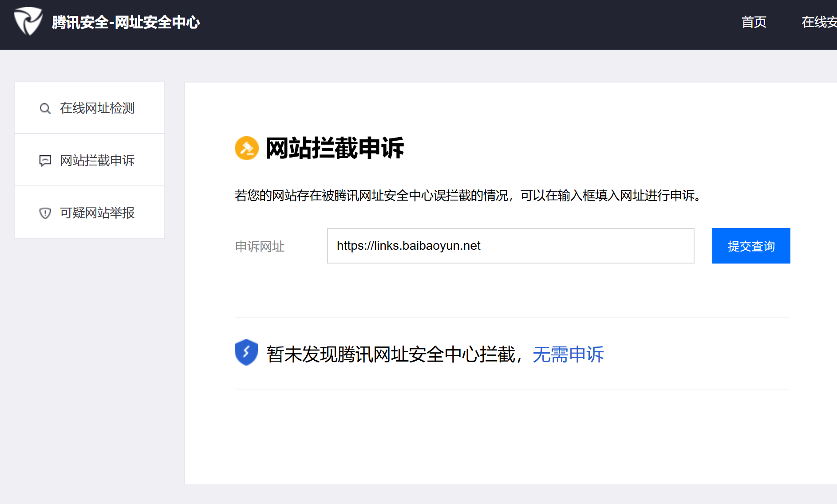The width and height of the screenshot is (837, 504).
Task: Open 在线网址检测 in the sidebar
Action: tap(89, 108)
